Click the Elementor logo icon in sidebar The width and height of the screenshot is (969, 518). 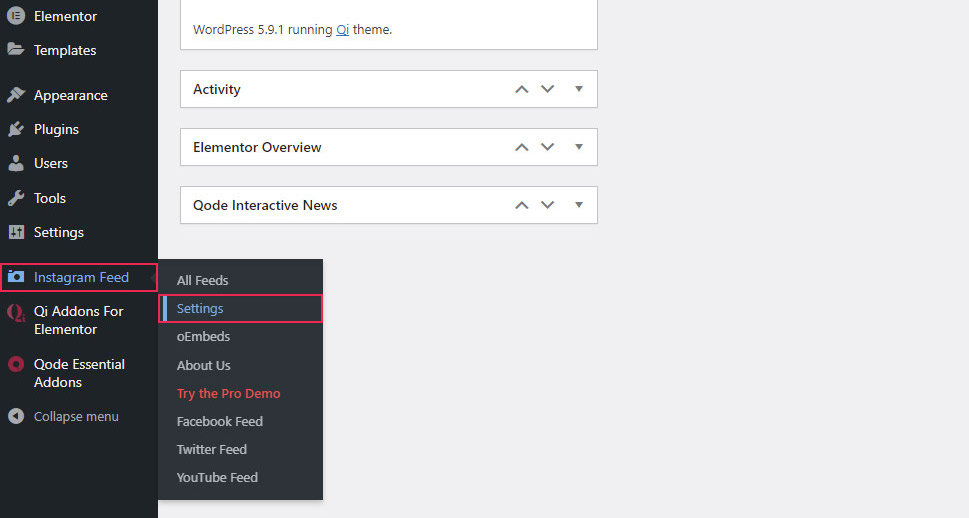[x=16, y=16]
